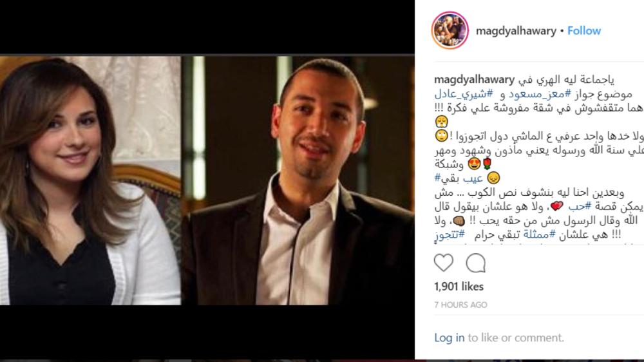Like the post with the heart icon

tap(444, 263)
